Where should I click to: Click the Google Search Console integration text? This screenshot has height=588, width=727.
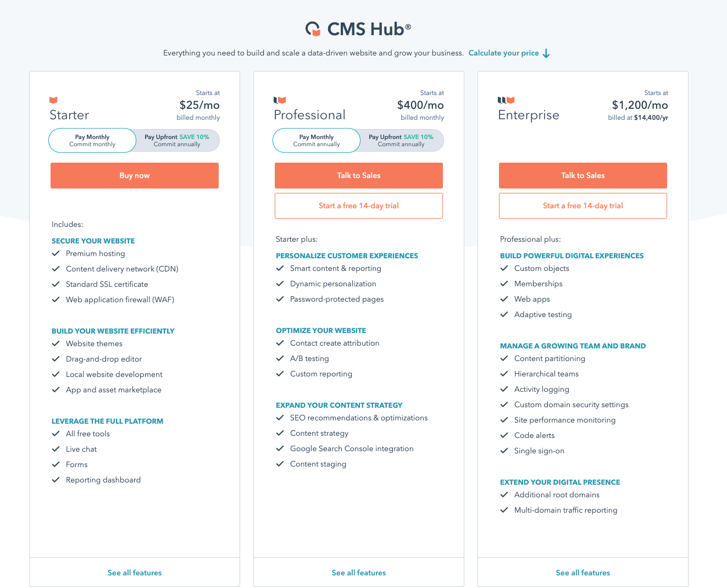point(352,448)
